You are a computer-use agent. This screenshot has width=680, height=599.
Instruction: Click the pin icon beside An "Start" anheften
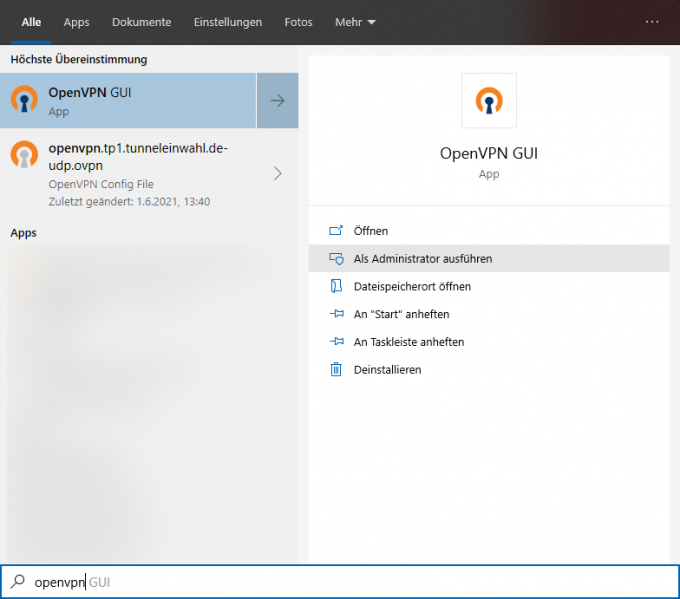[x=337, y=313]
